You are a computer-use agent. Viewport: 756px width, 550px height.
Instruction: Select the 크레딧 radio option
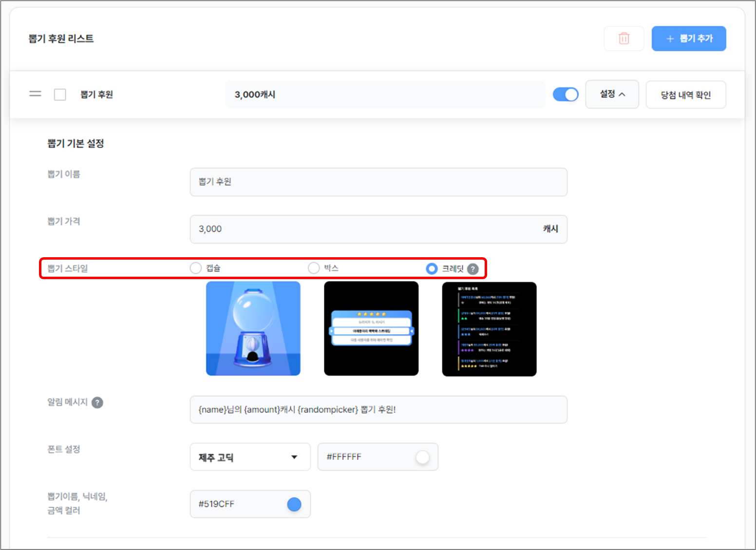432,268
